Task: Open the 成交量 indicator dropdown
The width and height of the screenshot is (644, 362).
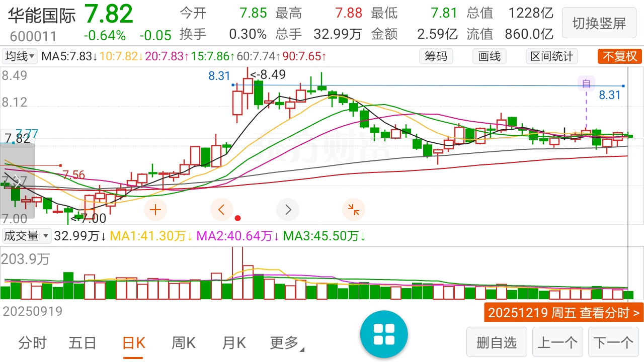Action: click(26, 235)
